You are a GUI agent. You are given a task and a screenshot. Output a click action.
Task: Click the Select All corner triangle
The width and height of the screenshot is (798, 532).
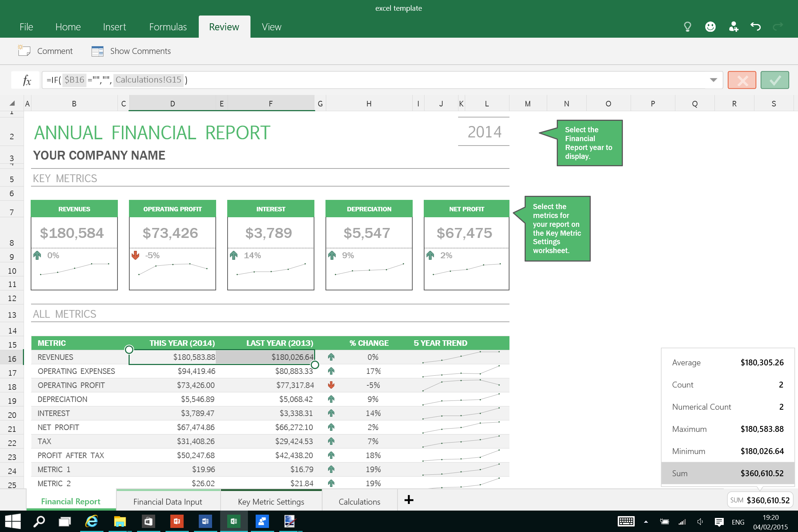click(12, 103)
